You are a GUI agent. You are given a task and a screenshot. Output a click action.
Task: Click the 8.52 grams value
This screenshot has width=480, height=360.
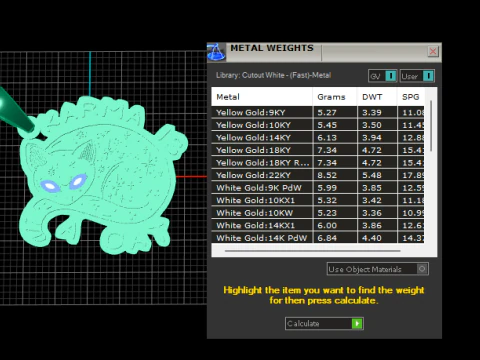coord(327,175)
